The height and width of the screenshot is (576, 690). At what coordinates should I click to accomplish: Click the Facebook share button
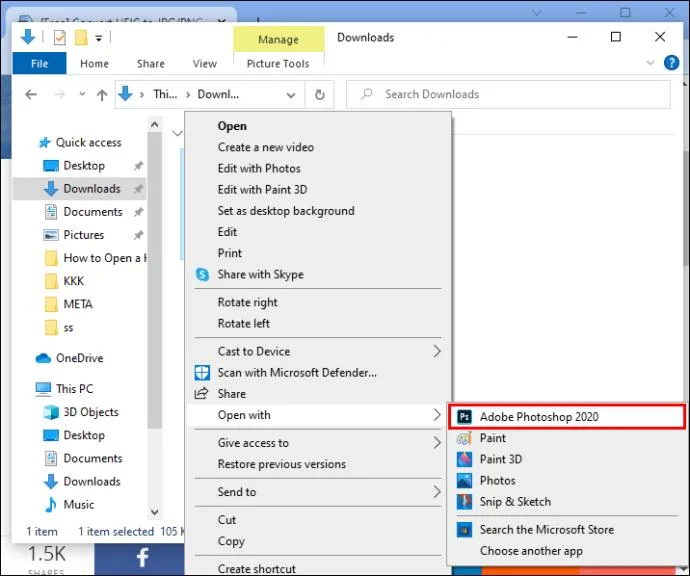(140, 559)
